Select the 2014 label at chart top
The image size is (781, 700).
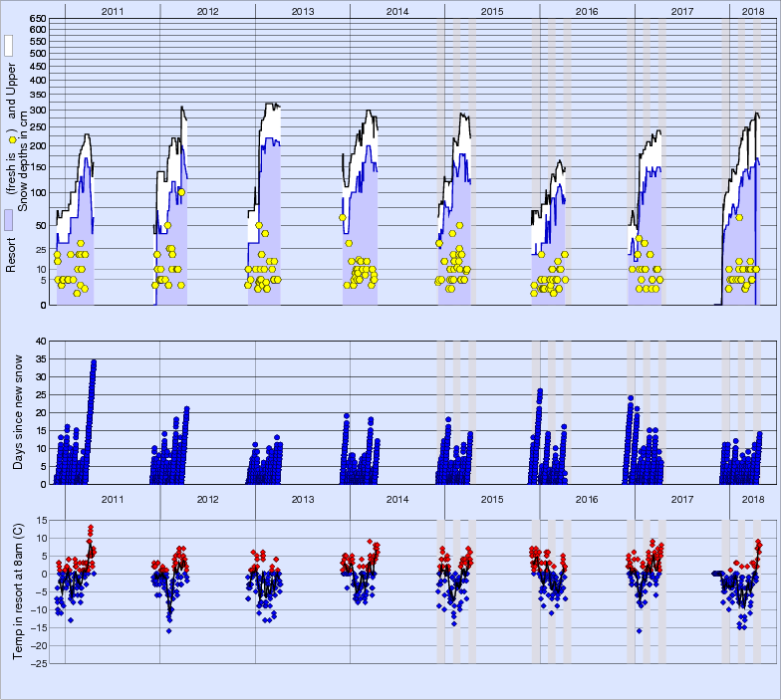click(x=396, y=9)
